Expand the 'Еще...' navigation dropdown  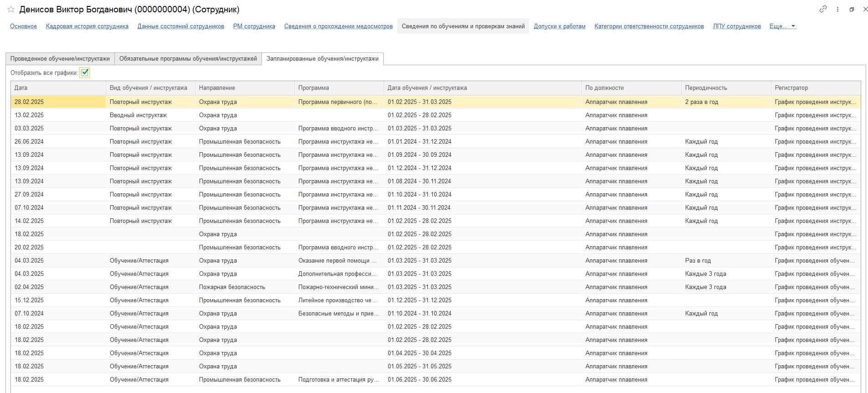(782, 26)
